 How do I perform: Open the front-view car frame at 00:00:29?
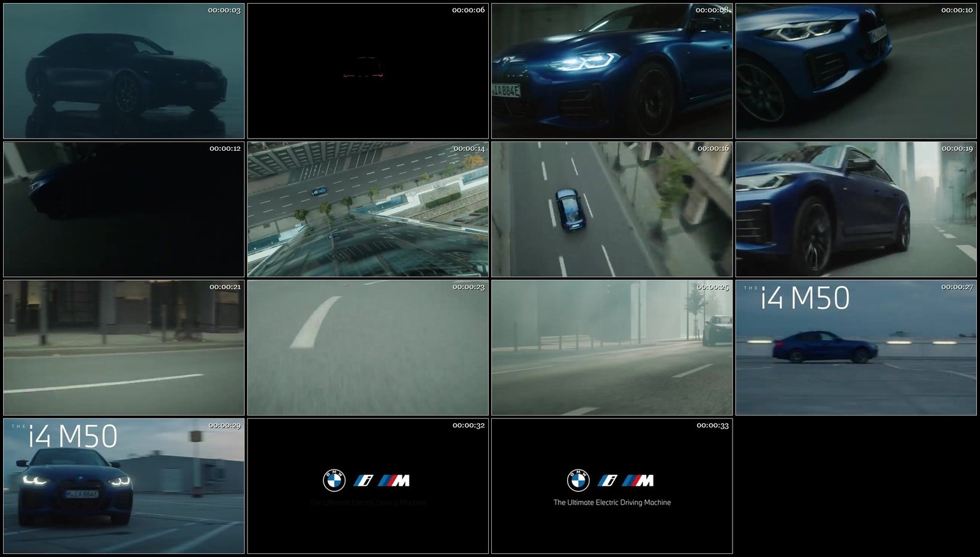tap(124, 487)
